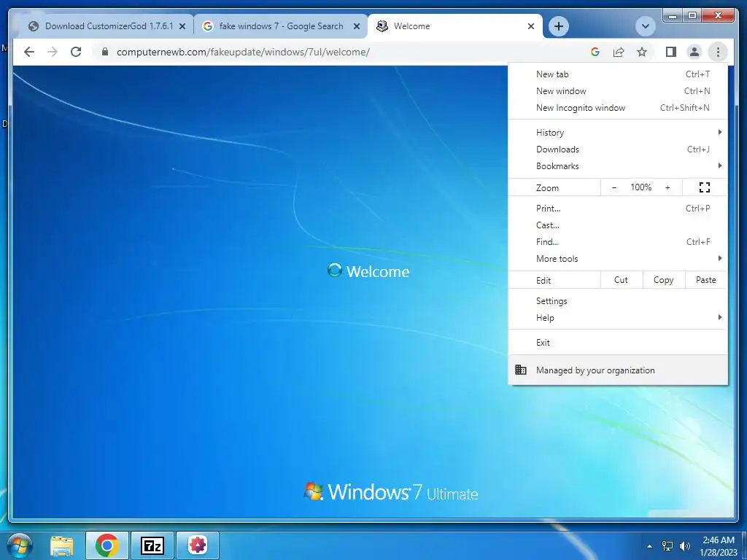Open the profile avatar button
747x560 pixels.
pyautogui.click(x=694, y=52)
